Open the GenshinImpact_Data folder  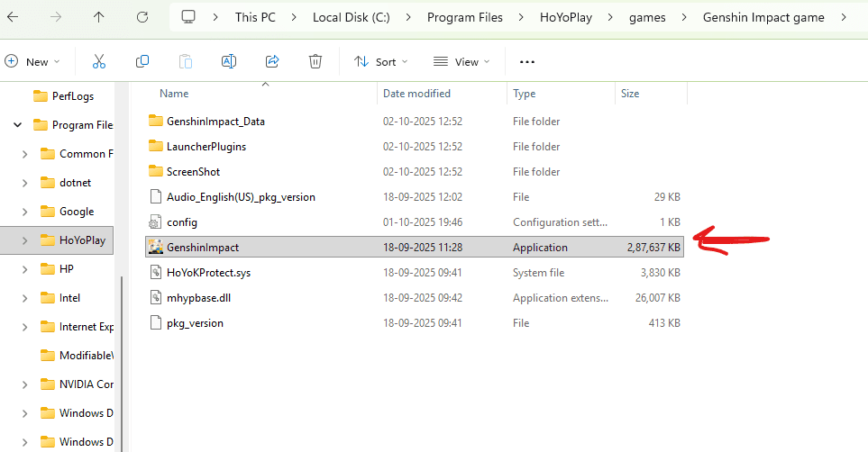(x=215, y=121)
